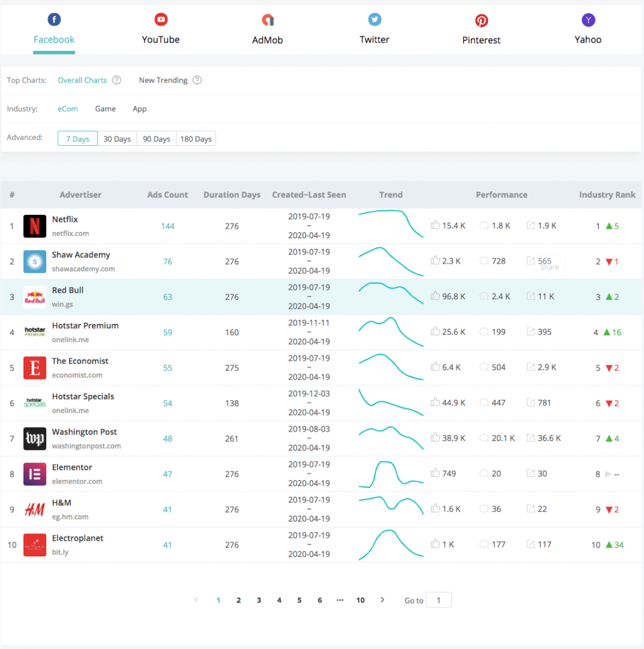Click the pagination ellipsis
644x649 pixels.
[x=340, y=600]
